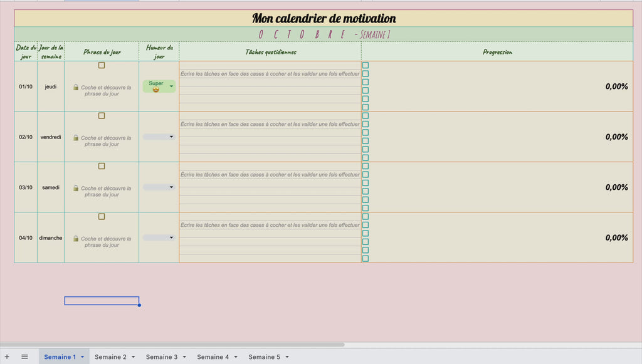Check the phrase du jour box for 04/10

(102, 216)
